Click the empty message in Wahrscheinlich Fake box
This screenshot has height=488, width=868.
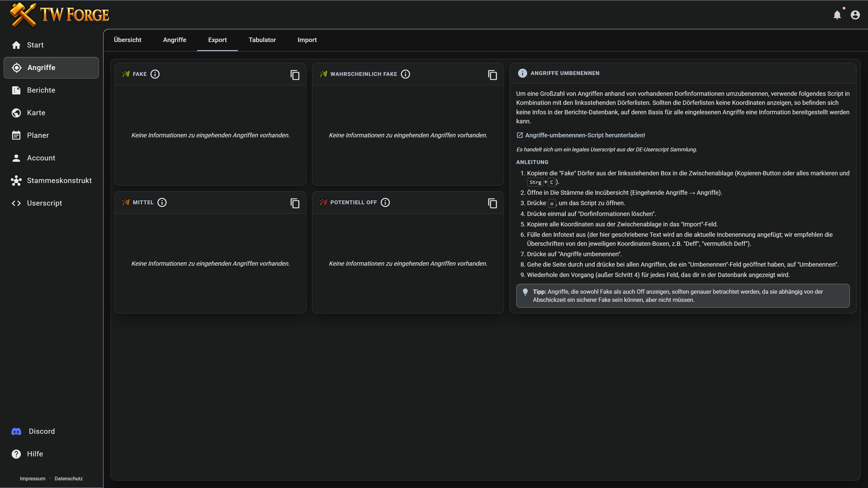(408, 135)
